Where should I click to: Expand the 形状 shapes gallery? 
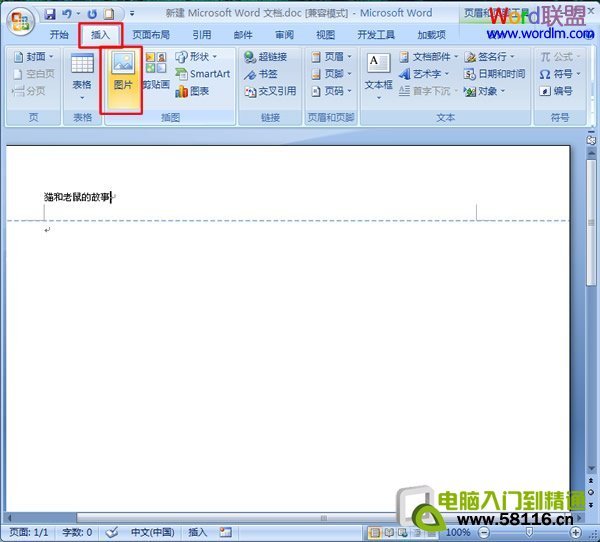click(x=197, y=57)
